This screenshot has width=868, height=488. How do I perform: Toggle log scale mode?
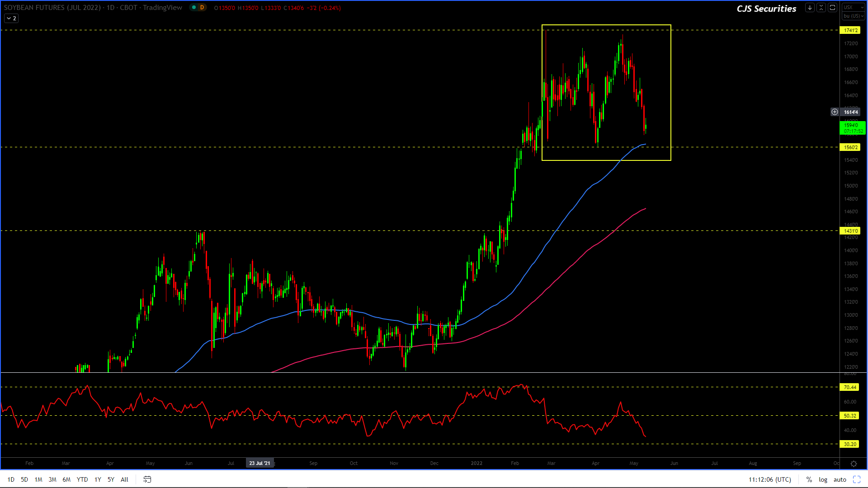point(823,479)
